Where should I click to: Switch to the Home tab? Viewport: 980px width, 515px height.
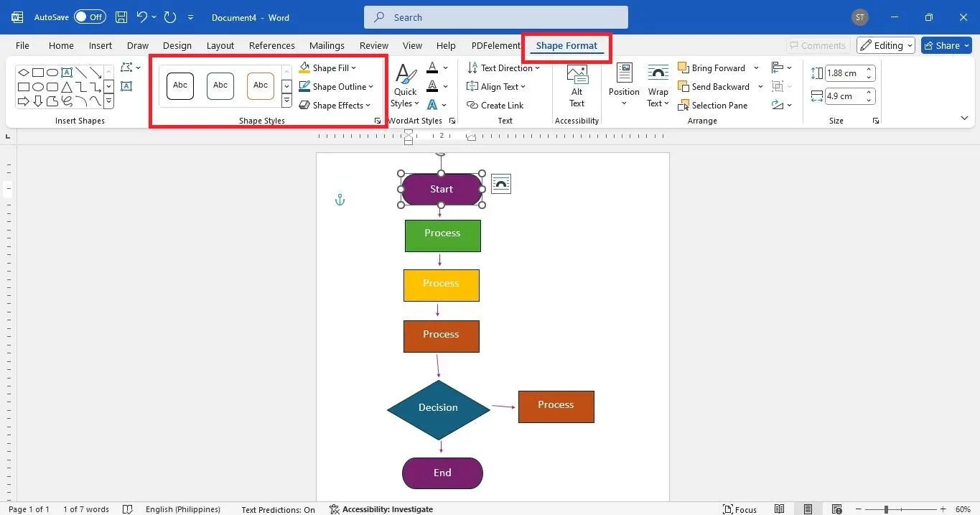click(x=61, y=45)
